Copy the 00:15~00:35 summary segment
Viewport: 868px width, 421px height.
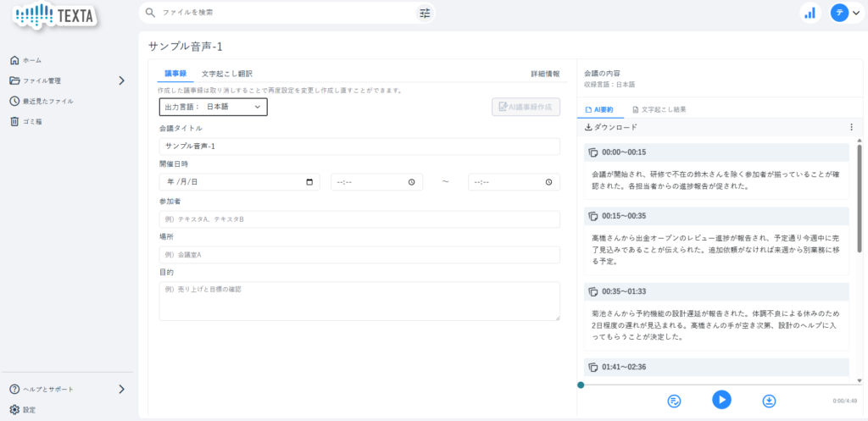click(593, 216)
